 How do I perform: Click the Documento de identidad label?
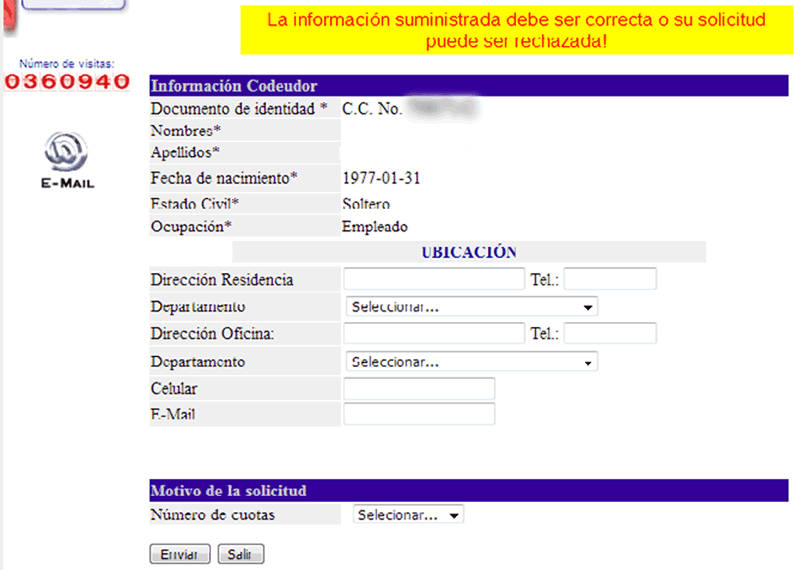(x=239, y=109)
